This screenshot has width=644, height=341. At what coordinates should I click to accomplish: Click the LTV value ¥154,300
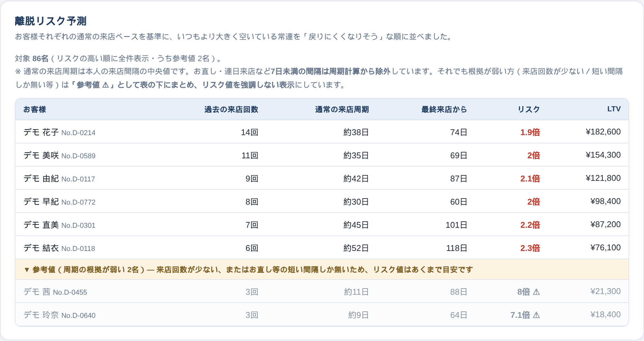click(x=603, y=155)
